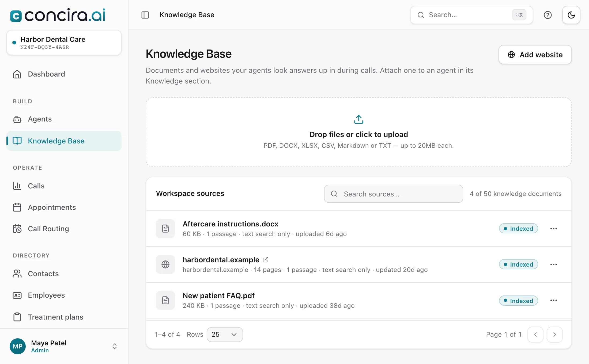Click the Maya Patel MP avatar
Screen dimensions: 589x364
[x=18, y=346]
